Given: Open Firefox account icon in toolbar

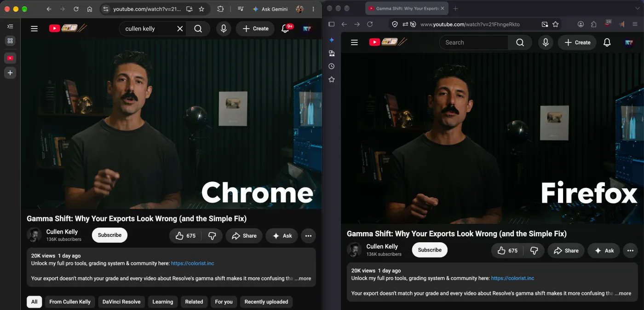Looking at the screenshot, I should coord(581,24).
